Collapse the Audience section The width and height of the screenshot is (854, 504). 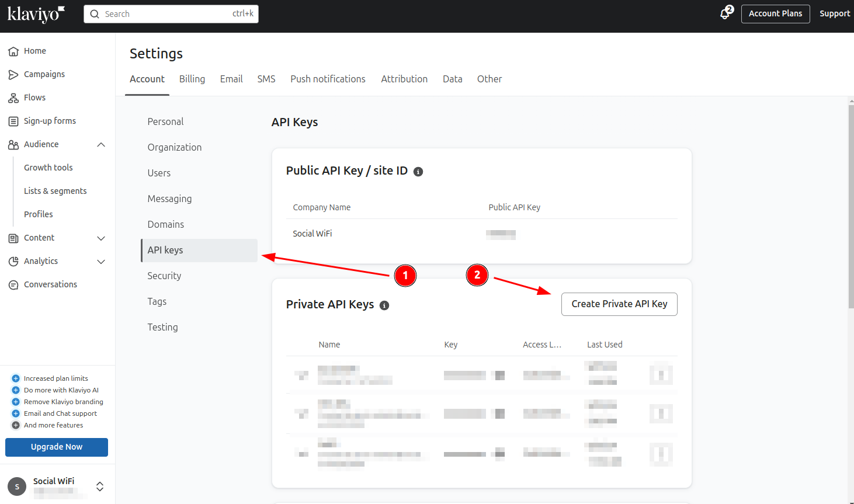[101, 145]
